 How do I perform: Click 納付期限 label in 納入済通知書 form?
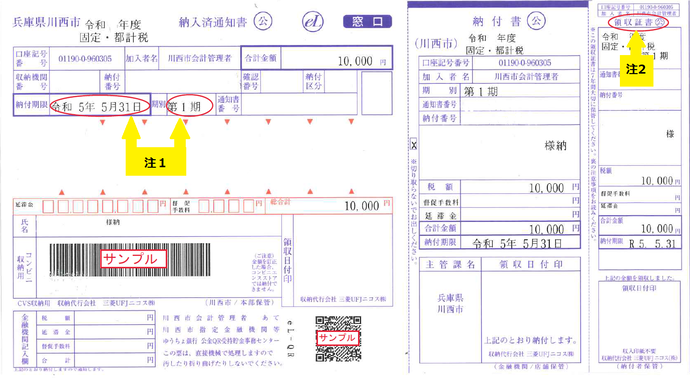pyautogui.click(x=31, y=105)
